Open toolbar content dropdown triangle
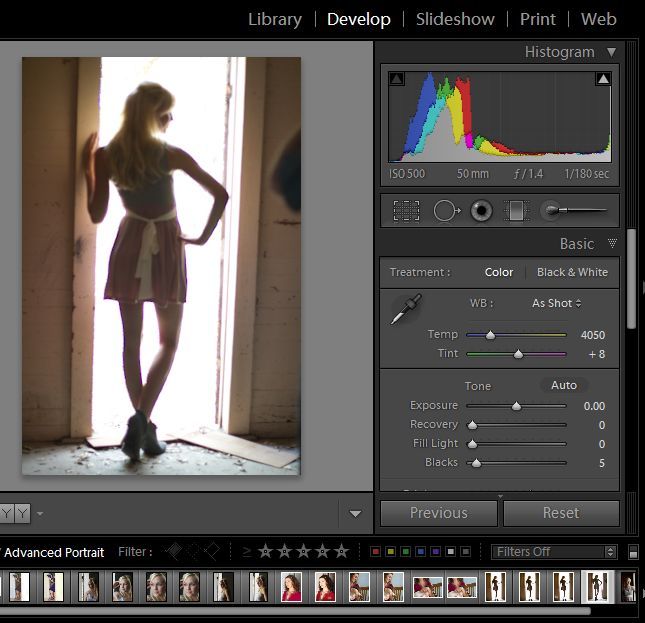The image size is (645, 623). 355,514
